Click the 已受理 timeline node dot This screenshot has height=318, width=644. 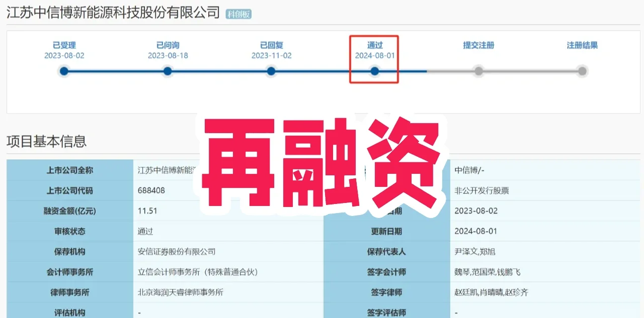pos(63,71)
